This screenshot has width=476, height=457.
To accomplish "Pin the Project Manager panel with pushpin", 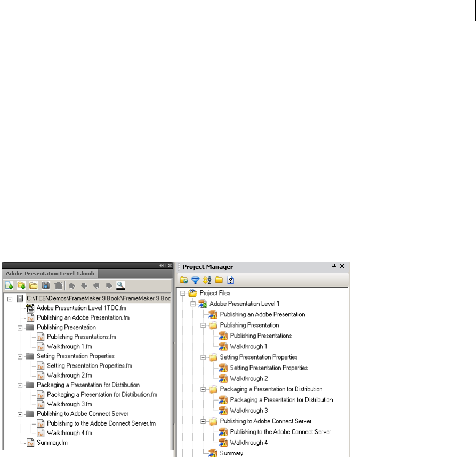I will tap(334, 266).
